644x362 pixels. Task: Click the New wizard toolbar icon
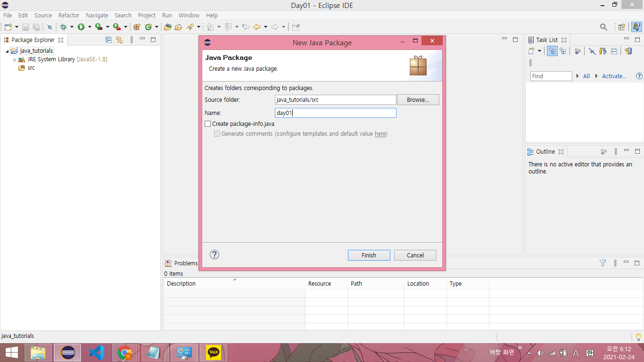click(8, 27)
